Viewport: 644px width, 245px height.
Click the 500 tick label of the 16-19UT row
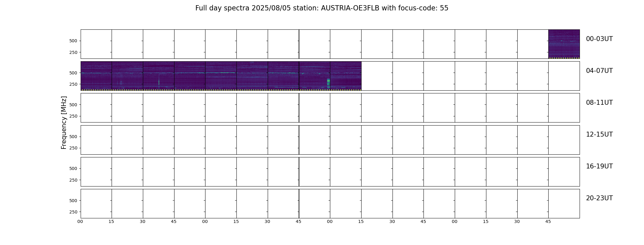coord(73,168)
